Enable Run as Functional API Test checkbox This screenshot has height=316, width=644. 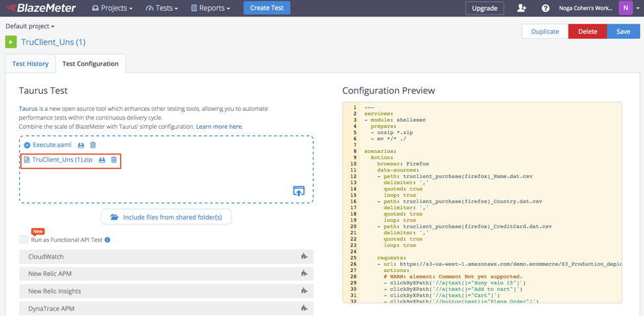24,239
